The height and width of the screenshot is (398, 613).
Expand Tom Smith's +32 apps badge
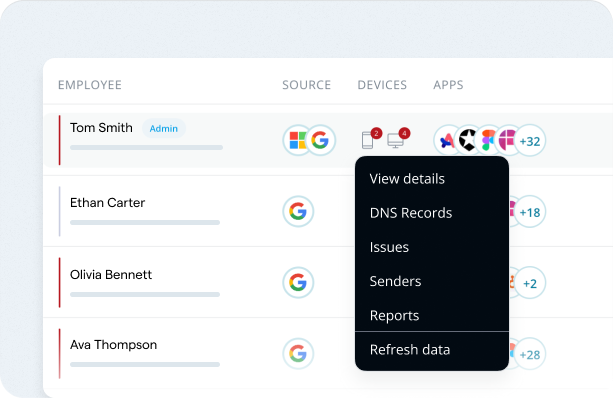(530, 141)
